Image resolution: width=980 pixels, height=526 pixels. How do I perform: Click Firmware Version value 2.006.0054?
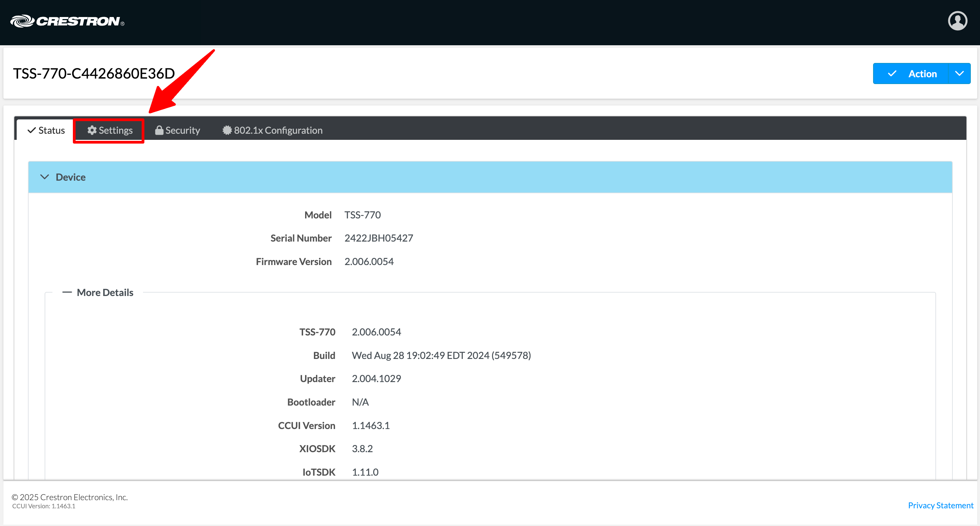[369, 262]
